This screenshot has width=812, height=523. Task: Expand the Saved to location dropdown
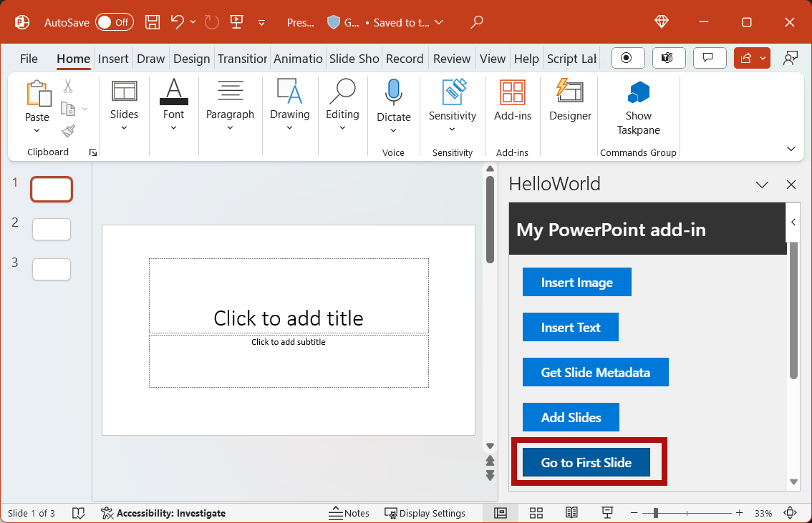[x=439, y=22]
